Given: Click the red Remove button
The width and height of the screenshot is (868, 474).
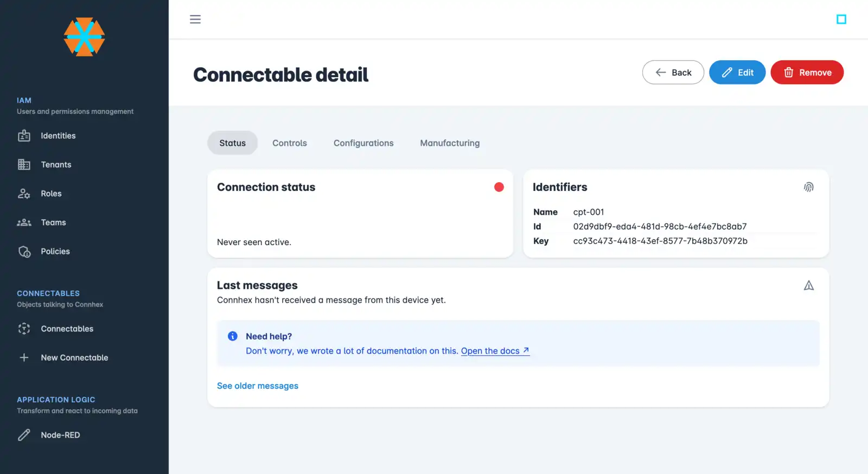Looking at the screenshot, I should [x=807, y=72].
